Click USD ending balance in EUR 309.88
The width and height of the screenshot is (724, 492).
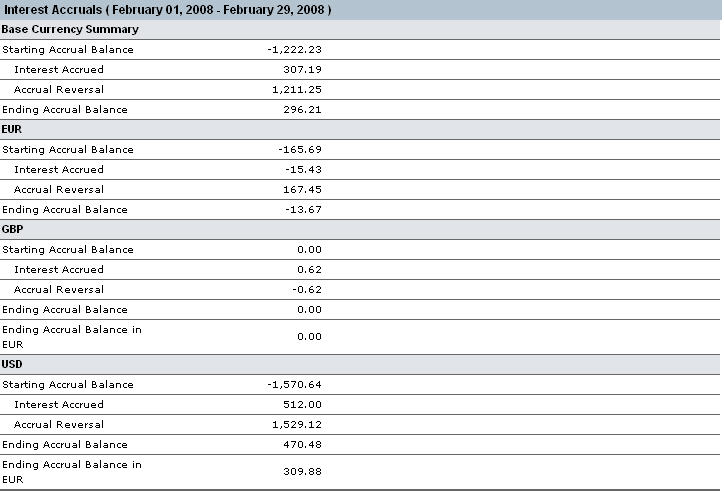302,471
